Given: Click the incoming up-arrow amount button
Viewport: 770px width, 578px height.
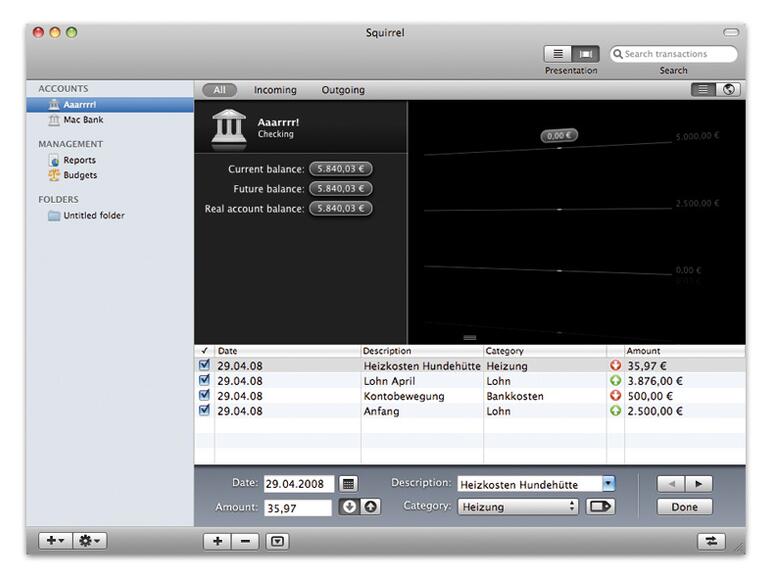Looking at the screenshot, I should pos(369,507).
